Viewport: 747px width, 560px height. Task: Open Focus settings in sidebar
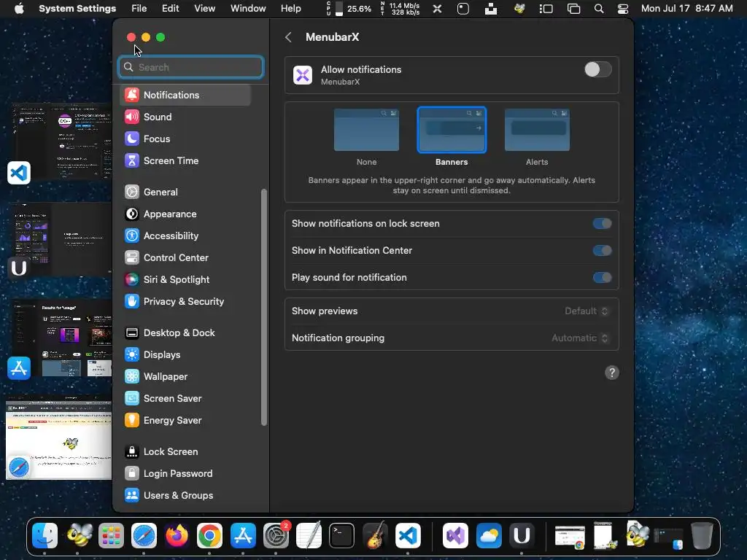185,139
